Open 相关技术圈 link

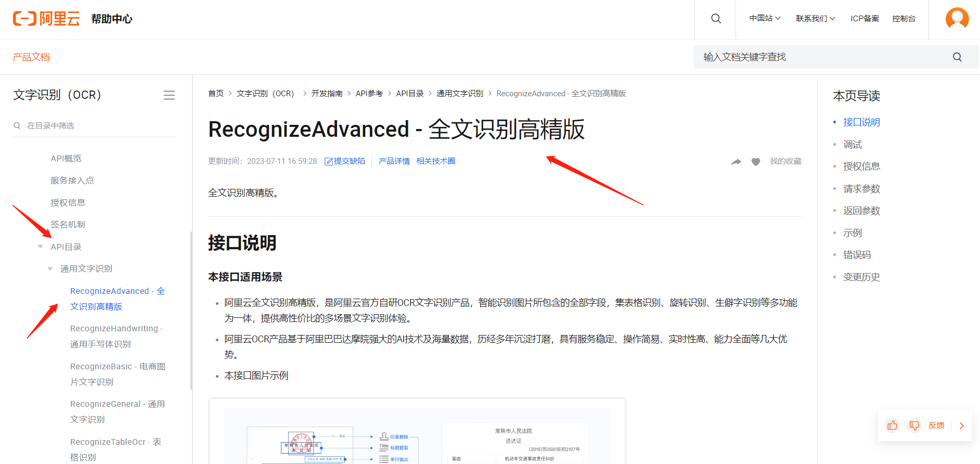point(436,161)
